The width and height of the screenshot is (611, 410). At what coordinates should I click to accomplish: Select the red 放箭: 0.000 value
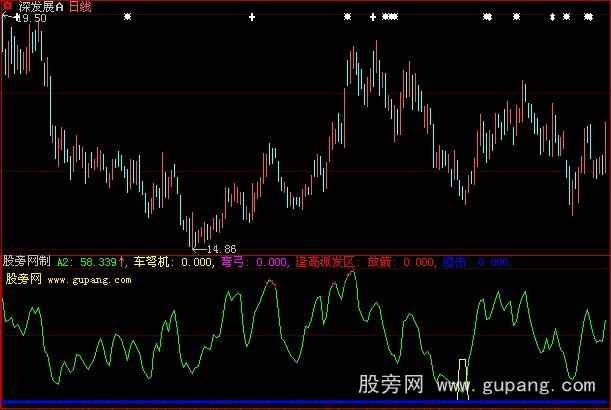tap(401, 262)
